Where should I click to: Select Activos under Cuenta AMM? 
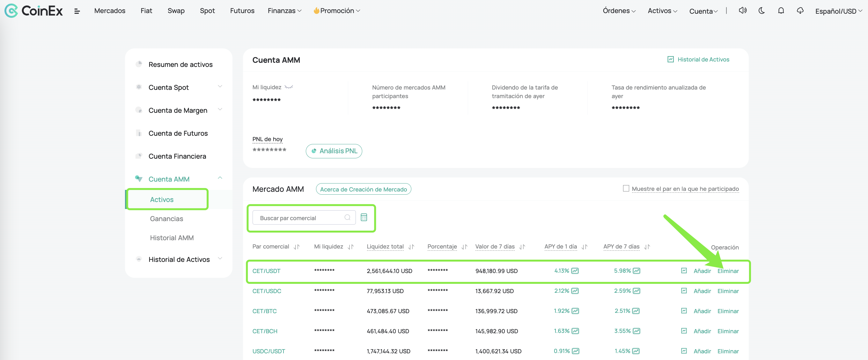click(x=162, y=199)
